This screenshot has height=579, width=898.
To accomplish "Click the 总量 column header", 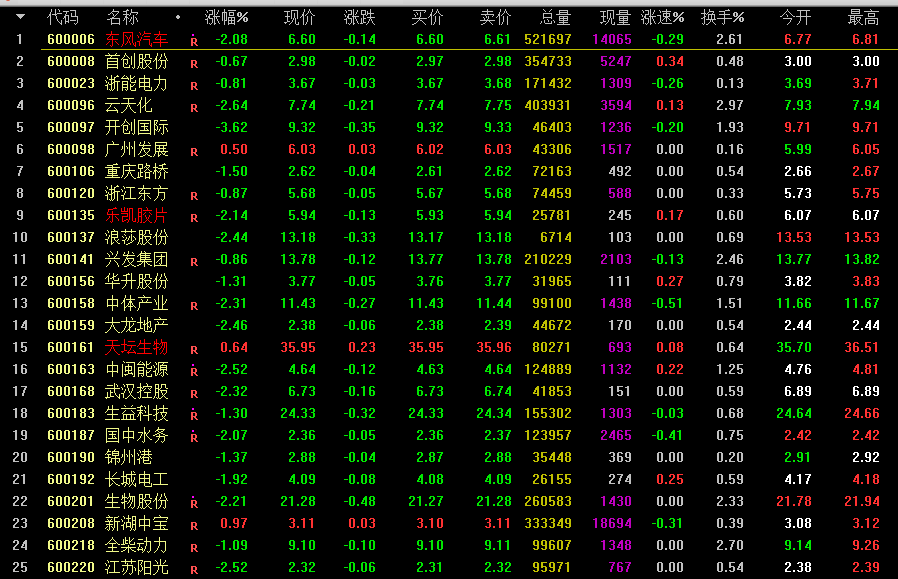I will click(556, 18).
